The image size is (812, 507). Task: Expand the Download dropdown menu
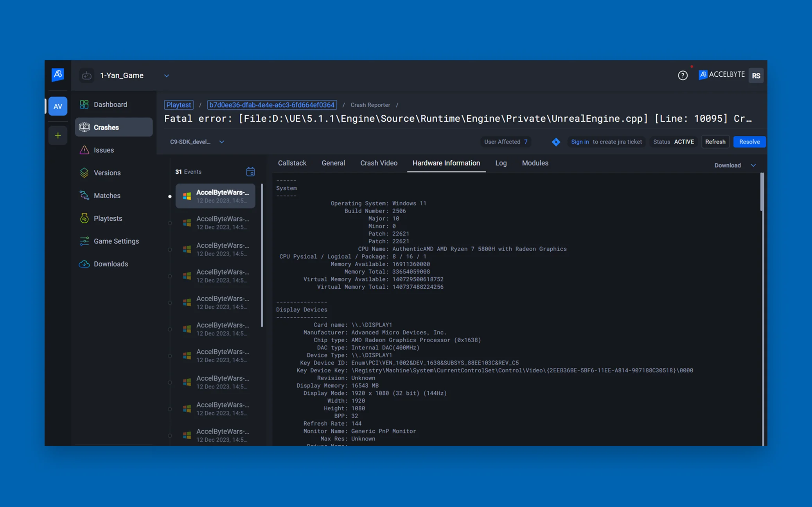coord(735,165)
